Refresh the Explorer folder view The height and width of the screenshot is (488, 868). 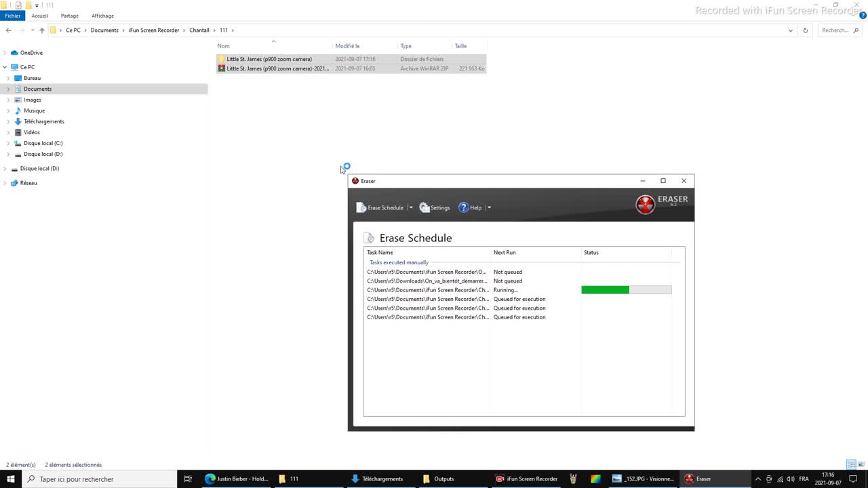[806, 30]
